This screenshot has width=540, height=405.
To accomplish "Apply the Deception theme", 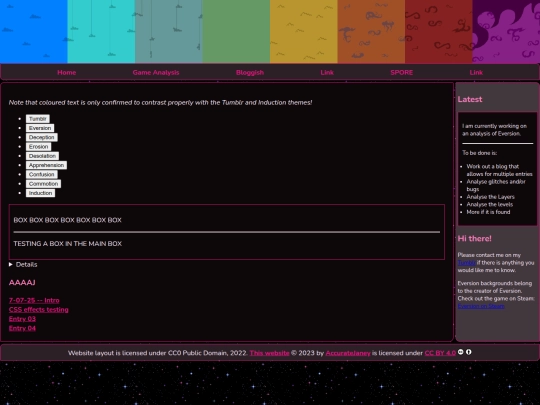I will tap(42, 137).
